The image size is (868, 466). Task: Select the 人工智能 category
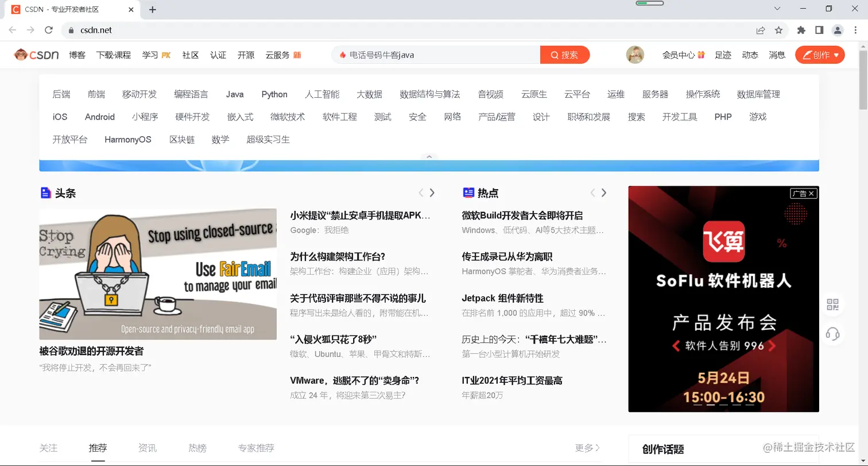(x=322, y=94)
